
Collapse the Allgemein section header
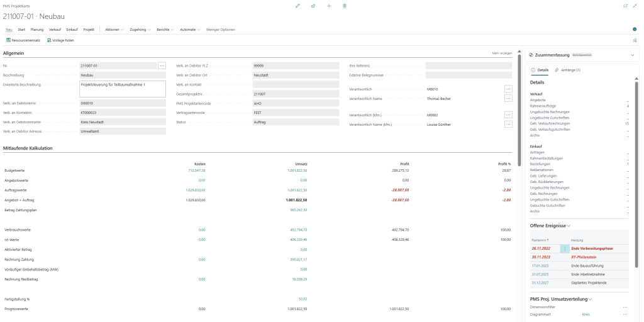(x=14, y=53)
